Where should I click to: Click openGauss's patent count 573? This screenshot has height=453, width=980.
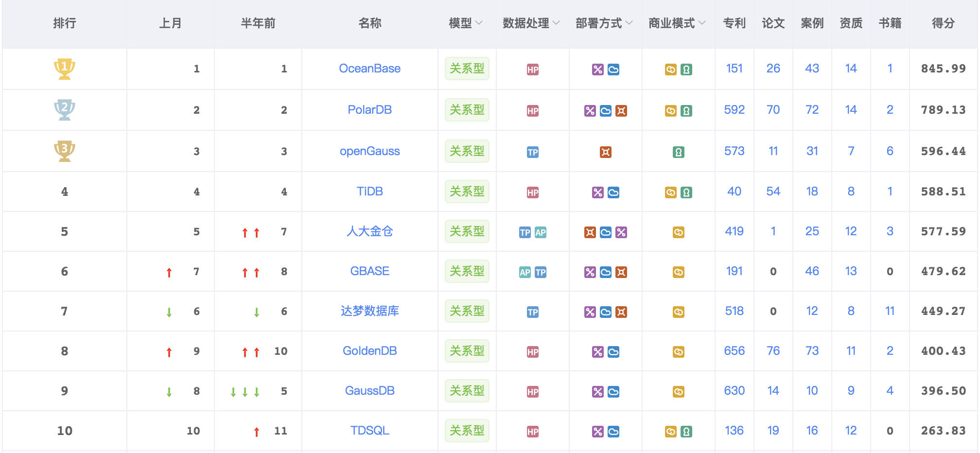[735, 151]
